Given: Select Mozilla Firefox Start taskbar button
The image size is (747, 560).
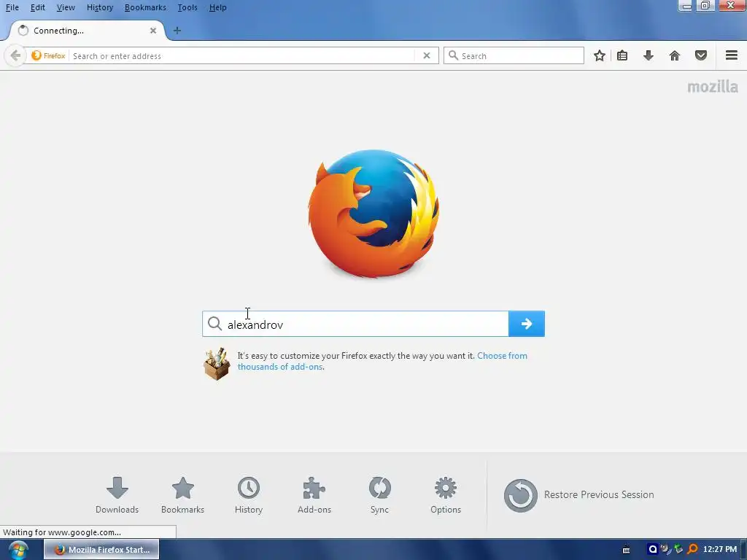Looking at the screenshot, I should click(101, 550).
